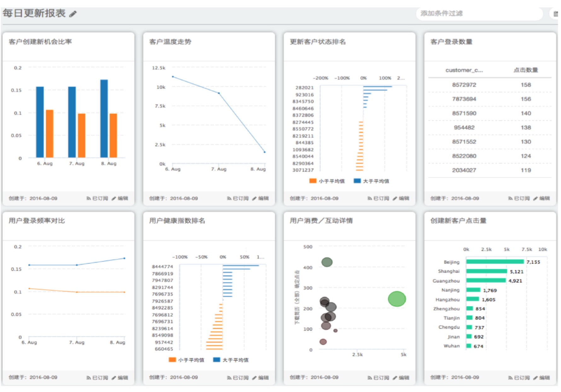Click 编辑 in 客户温度走势 card

coord(260,199)
